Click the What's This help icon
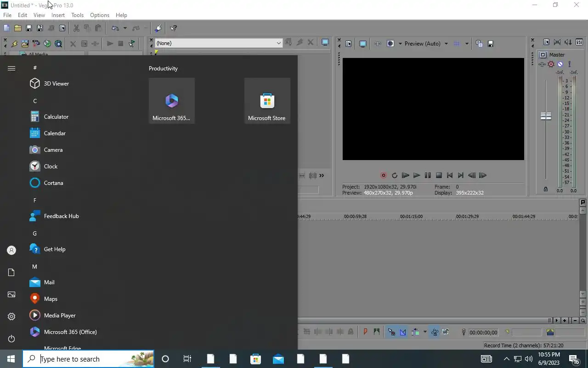This screenshot has width=588, height=368. coord(174,28)
